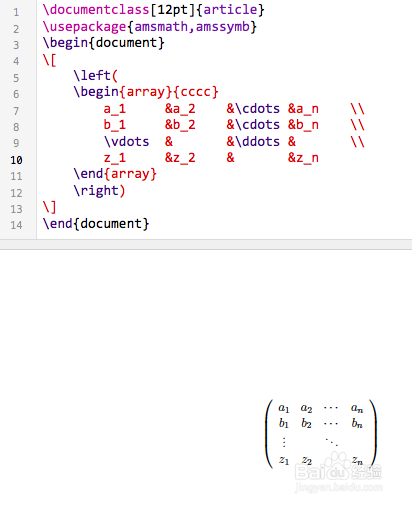Click the \vdots command on line 9
The height and width of the screenshot is (505, 412).
[x=127, y=141]
